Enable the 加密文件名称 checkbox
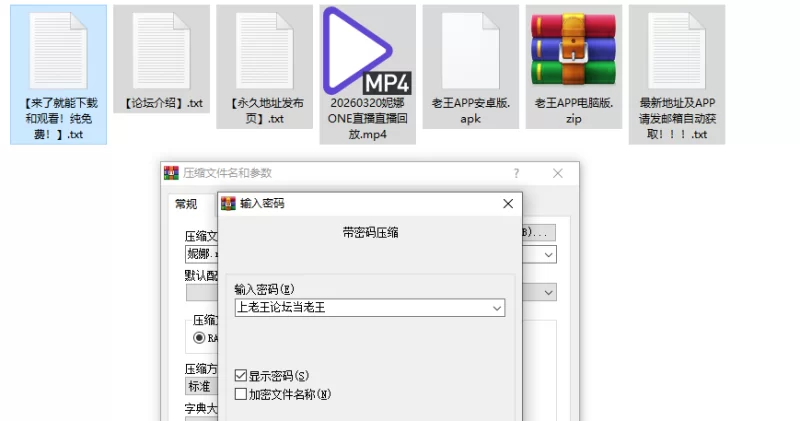The width and height of the screenshot is (800, 421). click(x=240, y=394)
